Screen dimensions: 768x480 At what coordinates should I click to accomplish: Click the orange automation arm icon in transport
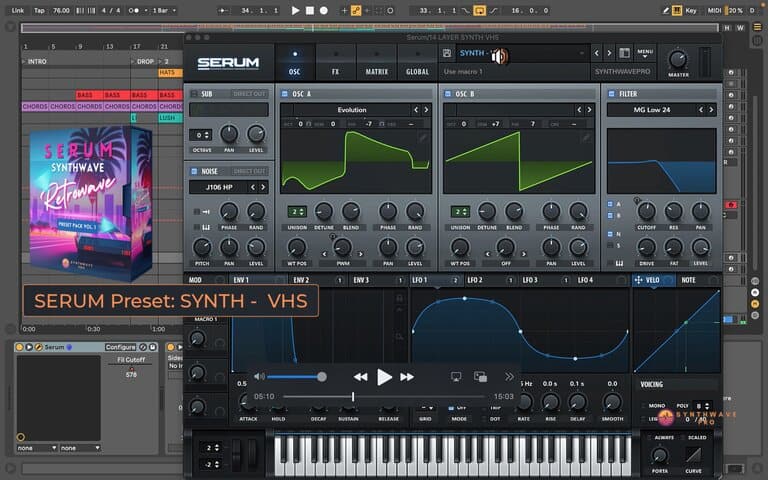click(356, 10)
